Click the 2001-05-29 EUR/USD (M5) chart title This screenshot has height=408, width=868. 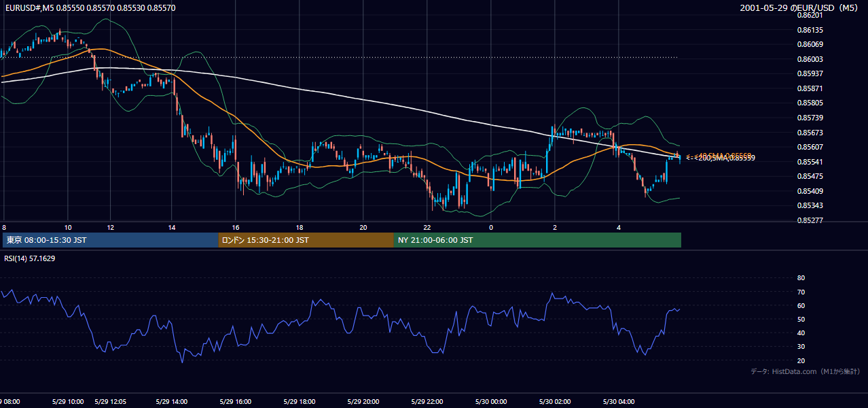pyautogui.click(x=799, y=7)
